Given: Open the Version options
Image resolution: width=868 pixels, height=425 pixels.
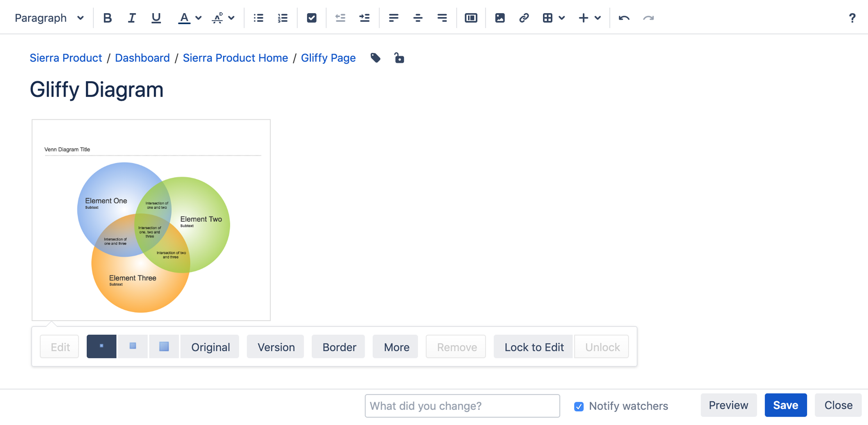Looking at the screenshot, I should pos(276,347).
